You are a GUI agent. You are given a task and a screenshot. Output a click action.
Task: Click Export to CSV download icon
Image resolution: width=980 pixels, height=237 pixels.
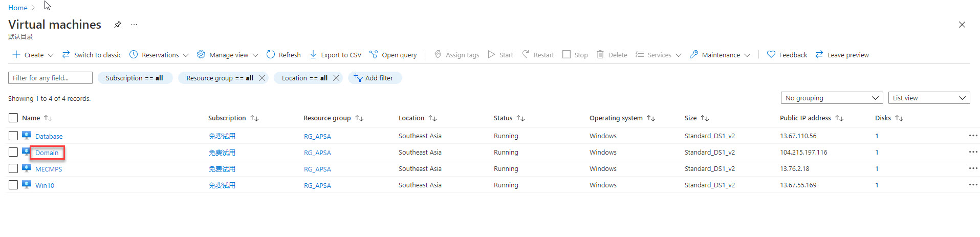click(x=313, y=55)
